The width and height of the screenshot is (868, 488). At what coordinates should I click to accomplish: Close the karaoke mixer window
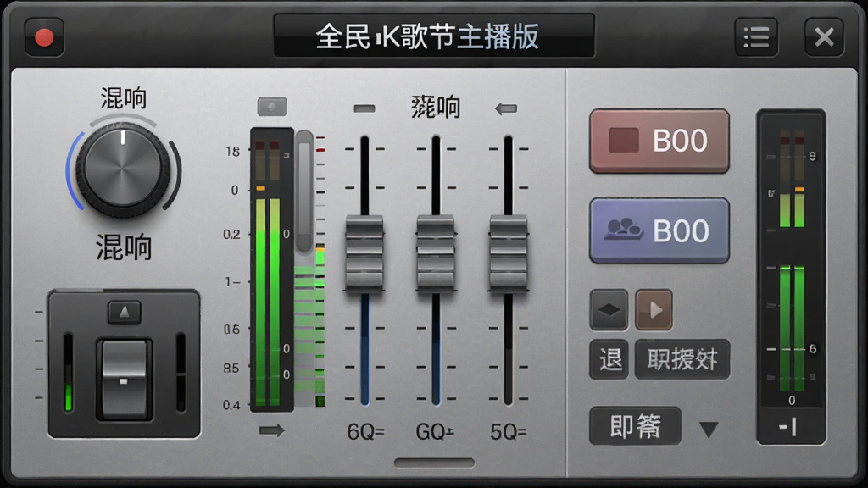824,37
